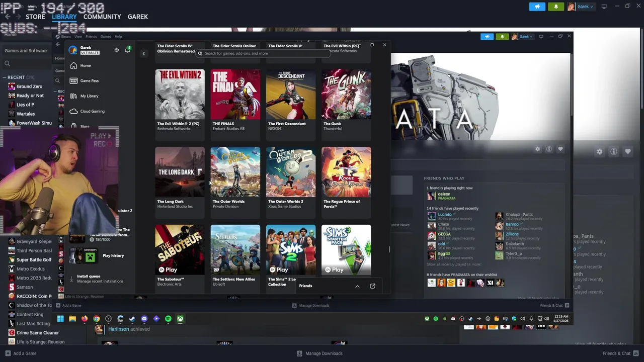Switch to the STORE tab in Steam
Viewport: 644px width, 362px height.
pos(35,17)
